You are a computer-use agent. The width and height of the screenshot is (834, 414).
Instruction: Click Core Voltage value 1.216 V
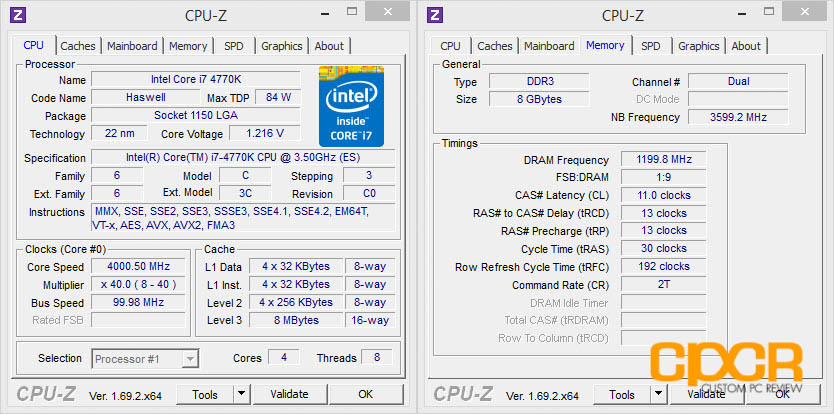[x=264, y=133]
